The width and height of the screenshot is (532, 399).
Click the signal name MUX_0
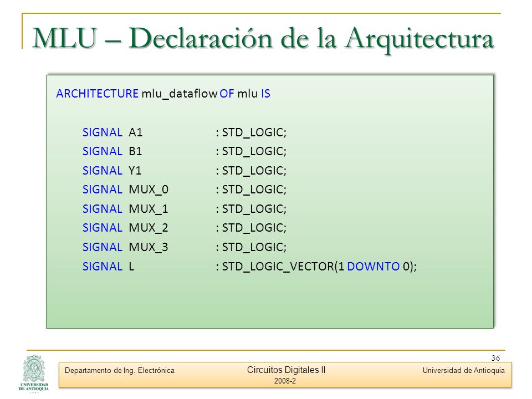[x=149, y=190]
